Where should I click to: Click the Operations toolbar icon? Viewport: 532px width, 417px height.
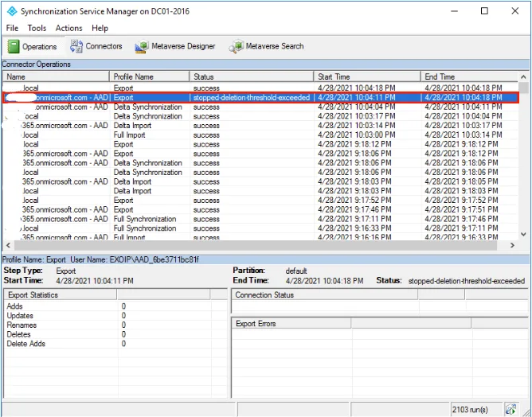[x=12, y=47]
